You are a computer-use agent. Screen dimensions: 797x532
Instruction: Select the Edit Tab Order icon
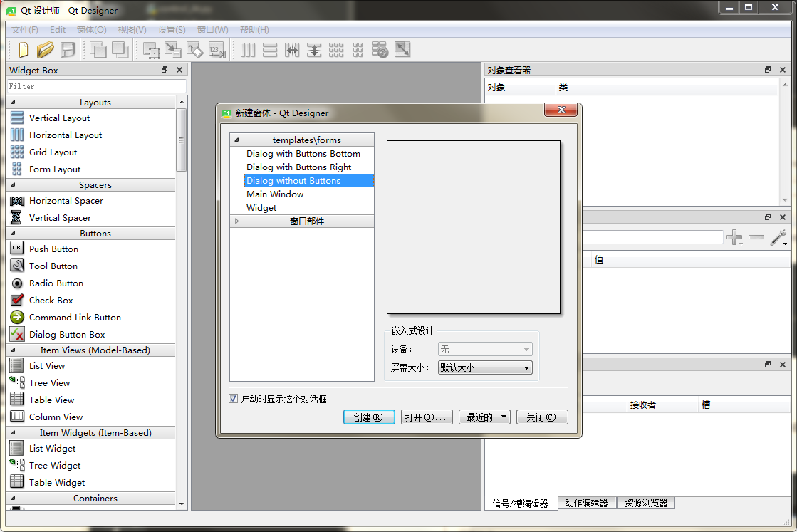217,50
